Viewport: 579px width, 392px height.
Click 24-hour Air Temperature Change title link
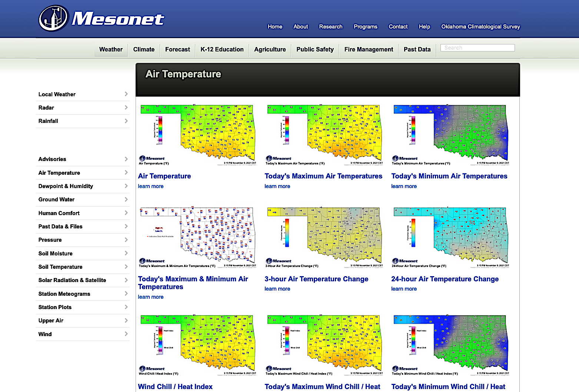coord(445,279)
